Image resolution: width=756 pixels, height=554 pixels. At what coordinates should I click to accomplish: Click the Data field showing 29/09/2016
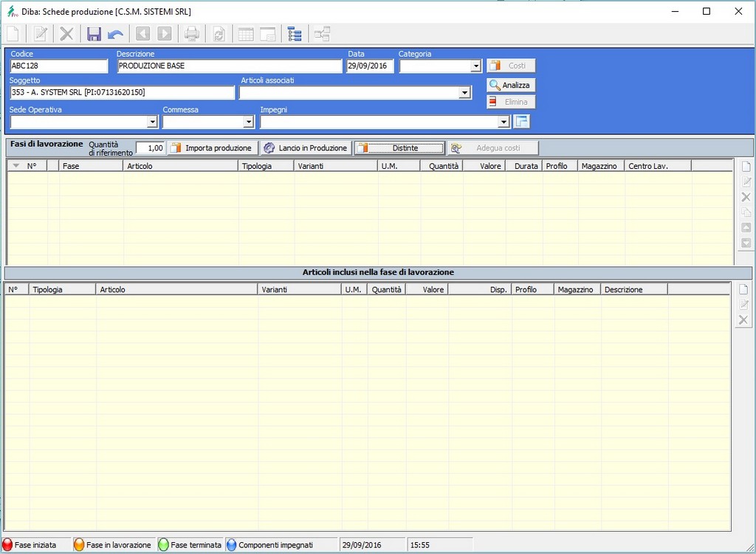pos(370,66)
